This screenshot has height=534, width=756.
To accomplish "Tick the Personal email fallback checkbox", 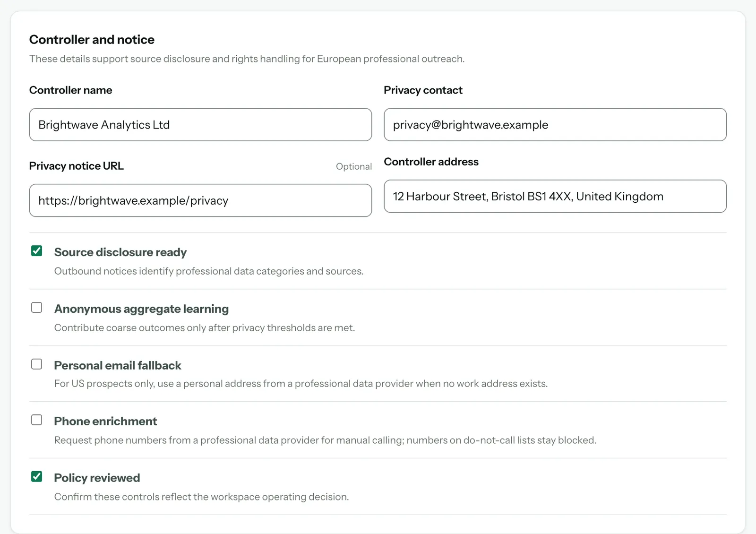I will (36, 364).
